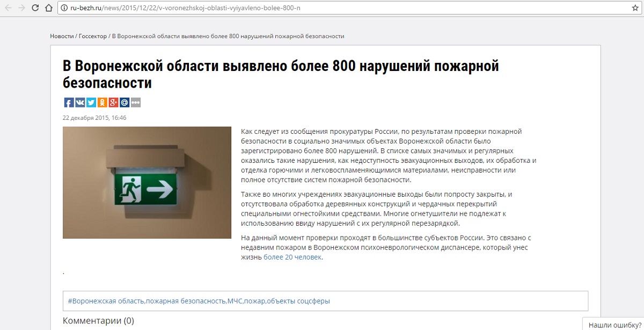Open more sharing options icon
The width and height of the screenshot is (644, 330).
(x=135, y=103)
